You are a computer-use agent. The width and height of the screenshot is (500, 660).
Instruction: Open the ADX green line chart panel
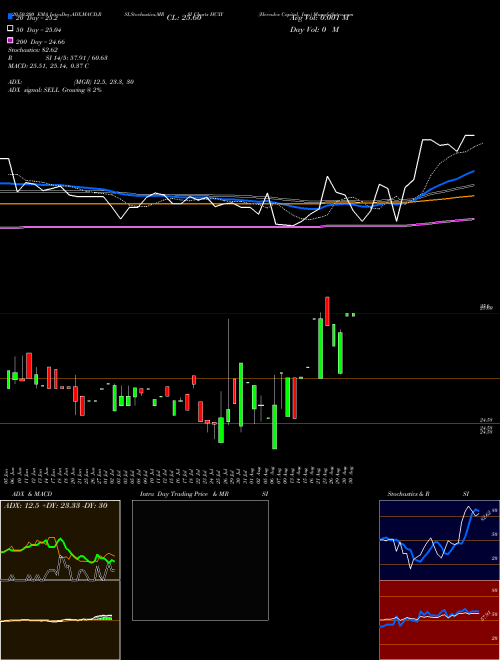point(60,540)
